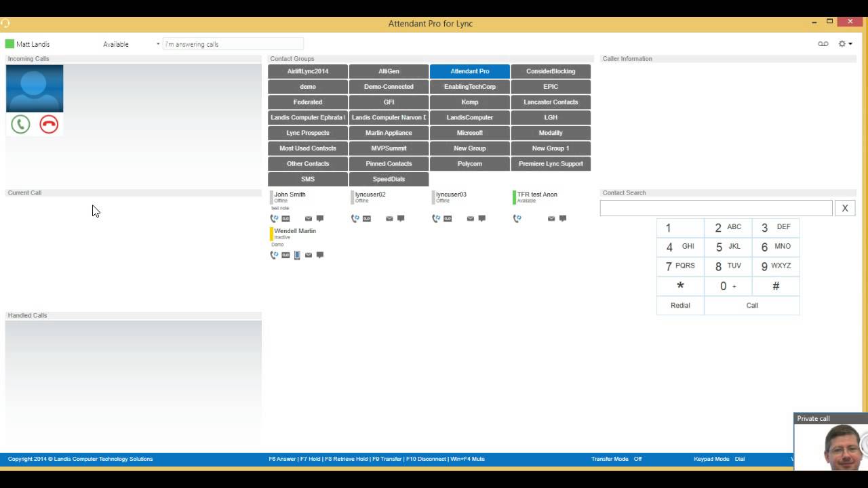Email Wendell Martin via envelope icon
Image resolution: width=868 pixels, height=488 pixels.
[x=308, y=255]
